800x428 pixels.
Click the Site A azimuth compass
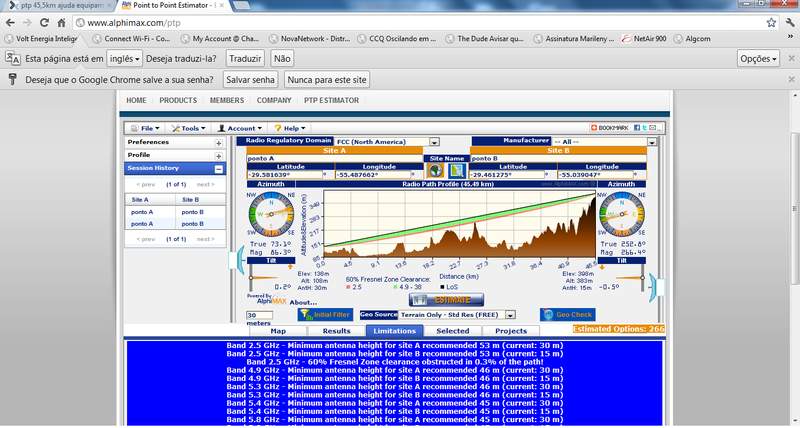coord(271,214)
